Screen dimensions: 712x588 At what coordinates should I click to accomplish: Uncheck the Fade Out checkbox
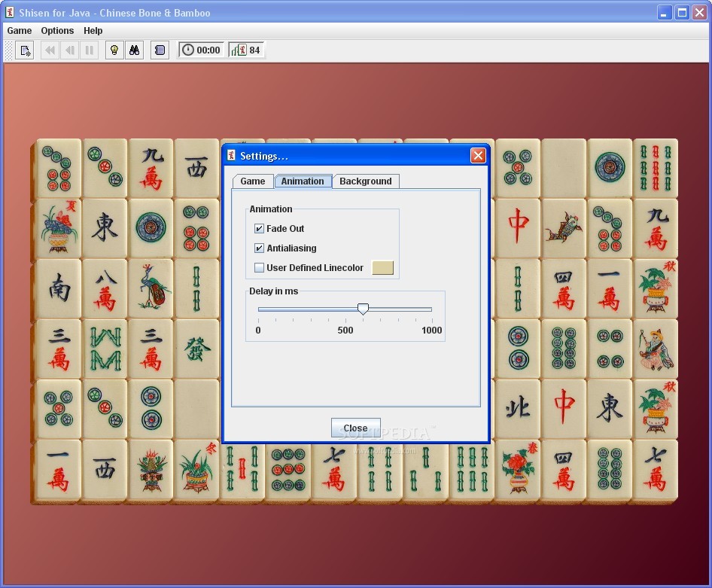(259, 228)
